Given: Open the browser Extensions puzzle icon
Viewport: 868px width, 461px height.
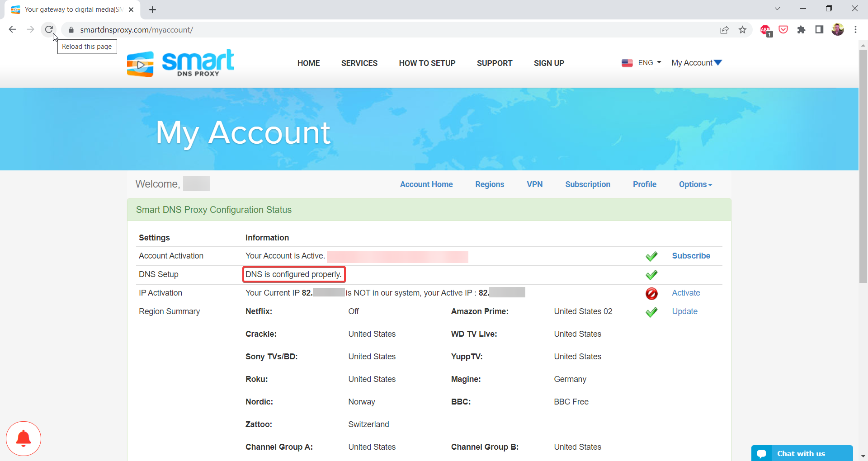Looking at the screenshot, I should (x=801, y=30).
